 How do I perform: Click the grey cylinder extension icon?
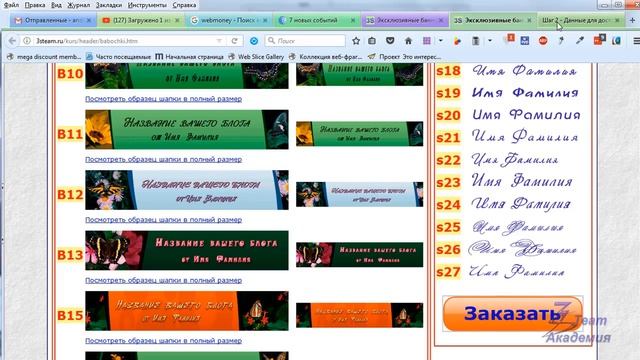(476, 41)
